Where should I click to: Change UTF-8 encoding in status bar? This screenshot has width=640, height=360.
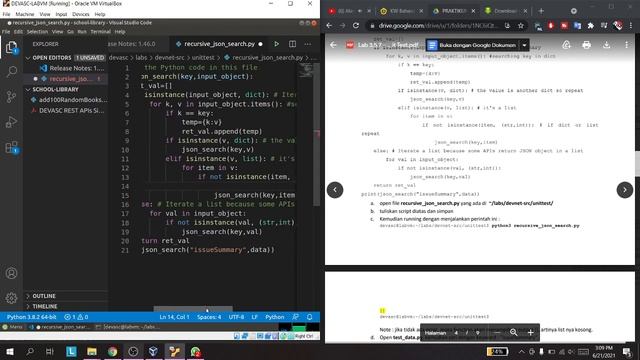pos(236,317)
